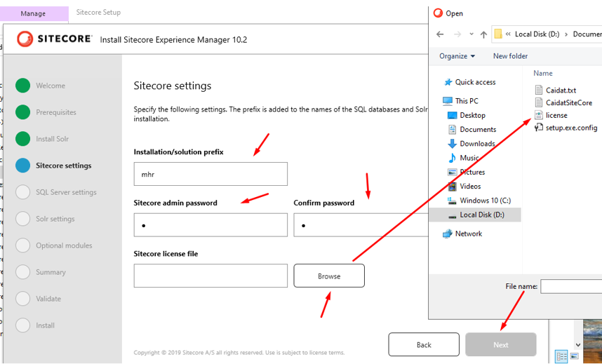Viewport: 602px width, 364px height.
Task: Click the Browse button for license file
Action: pos(329,276)
